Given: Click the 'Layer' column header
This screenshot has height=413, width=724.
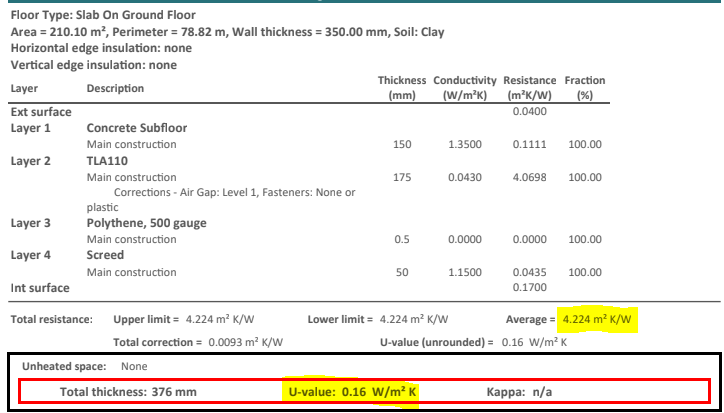Looking at the screenshot, I should [24, 88].
